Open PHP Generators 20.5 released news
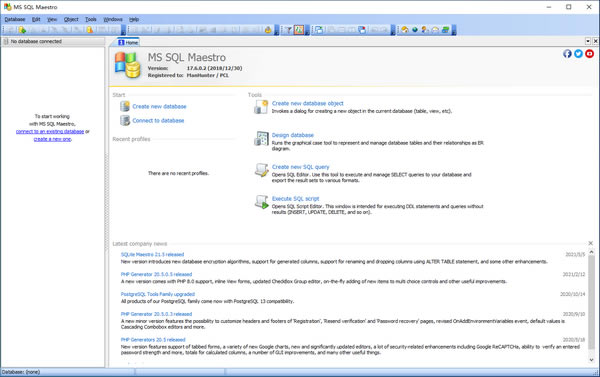This screenshot has width=600, height=377. 153,340
